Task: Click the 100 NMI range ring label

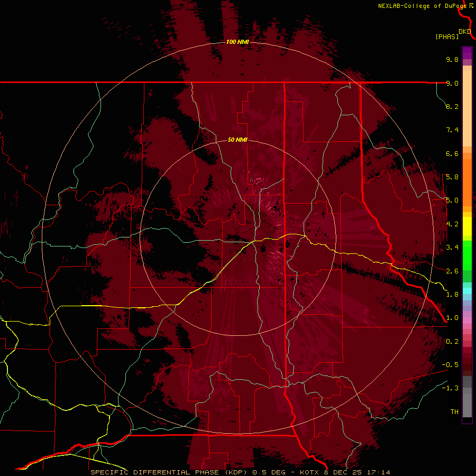Action: tap(237, 42)
